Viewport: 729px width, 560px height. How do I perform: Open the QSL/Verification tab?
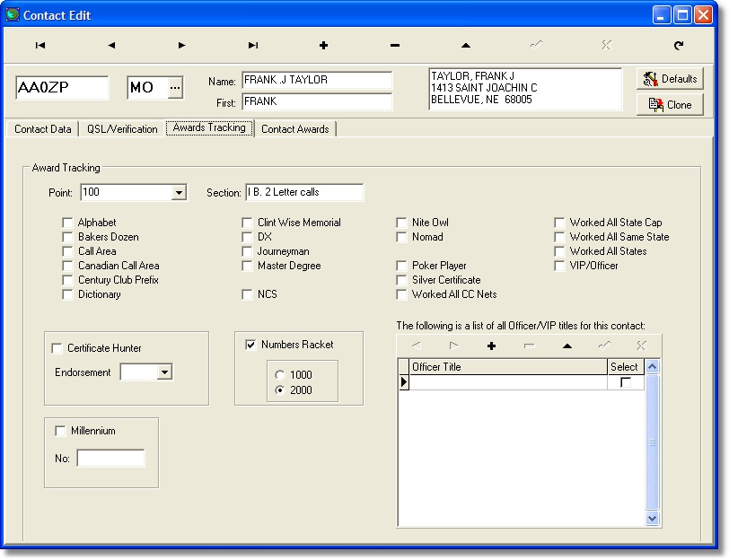pos(122,129)
